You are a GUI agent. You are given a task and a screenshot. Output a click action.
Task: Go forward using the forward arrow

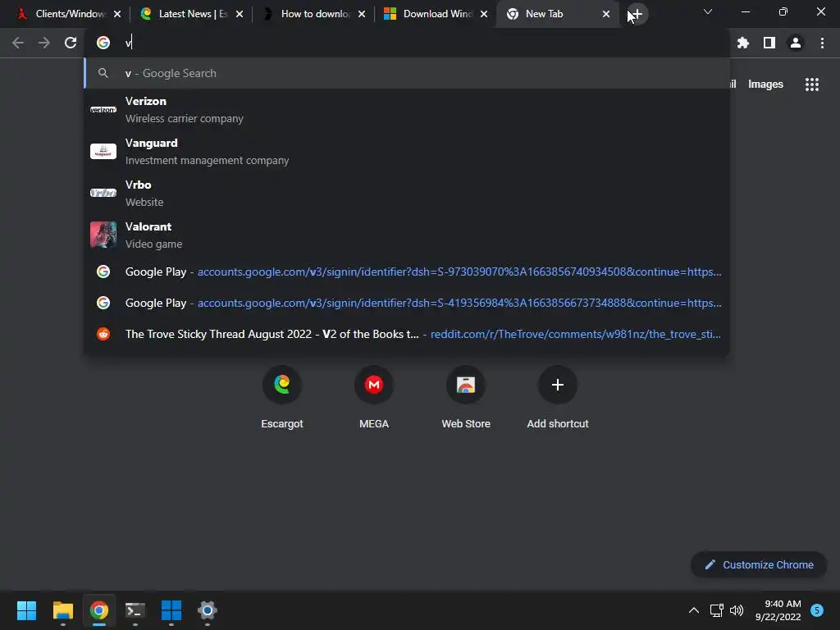click(44, 43)
